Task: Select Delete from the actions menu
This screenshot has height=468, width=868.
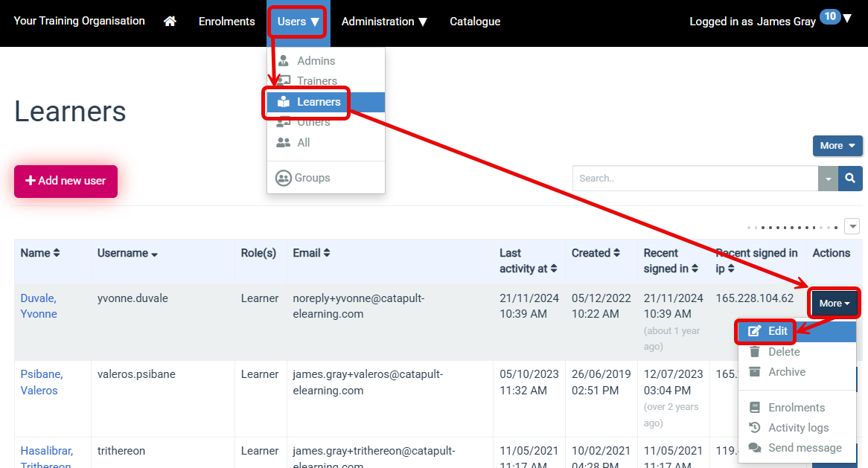Action: pos(784,352)
